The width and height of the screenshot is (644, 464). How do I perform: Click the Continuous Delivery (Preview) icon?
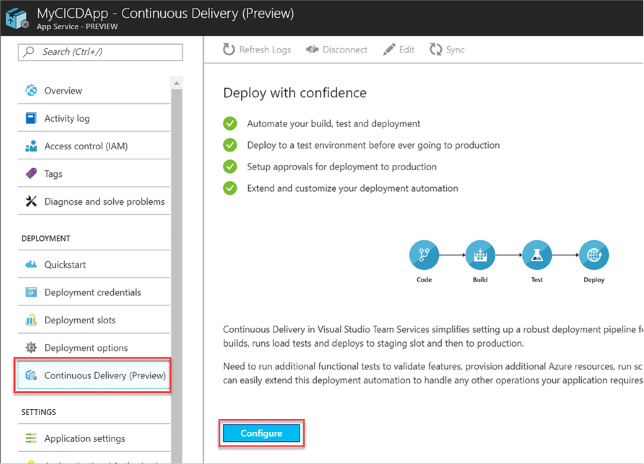click(x=31, y=375)
